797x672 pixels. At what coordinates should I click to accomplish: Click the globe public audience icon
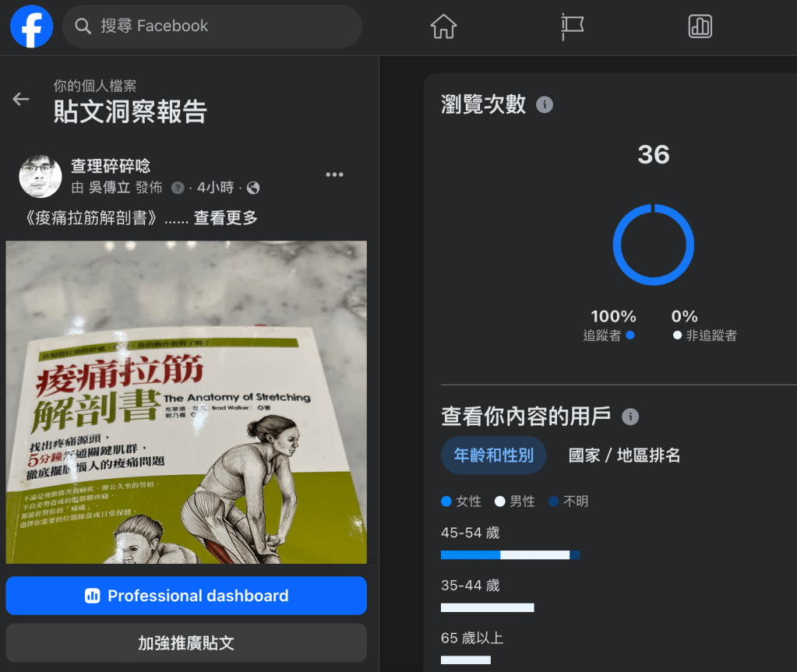point(253,188)
